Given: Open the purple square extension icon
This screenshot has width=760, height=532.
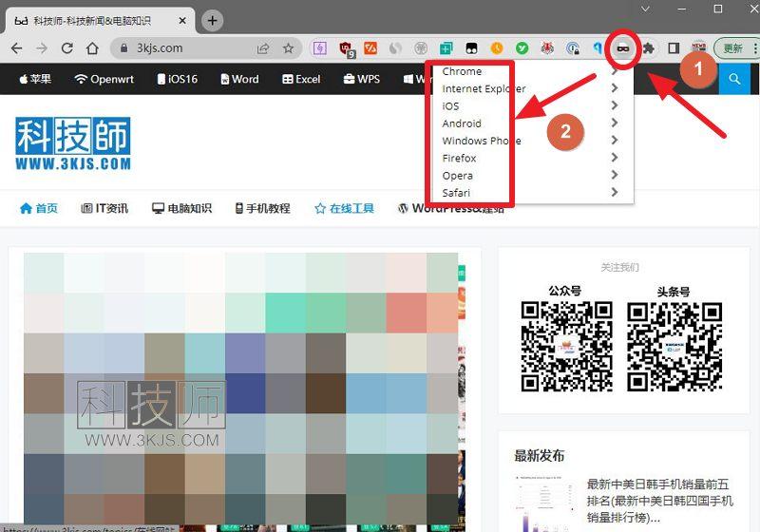Looking at the screenshot, I should point(320,47).
